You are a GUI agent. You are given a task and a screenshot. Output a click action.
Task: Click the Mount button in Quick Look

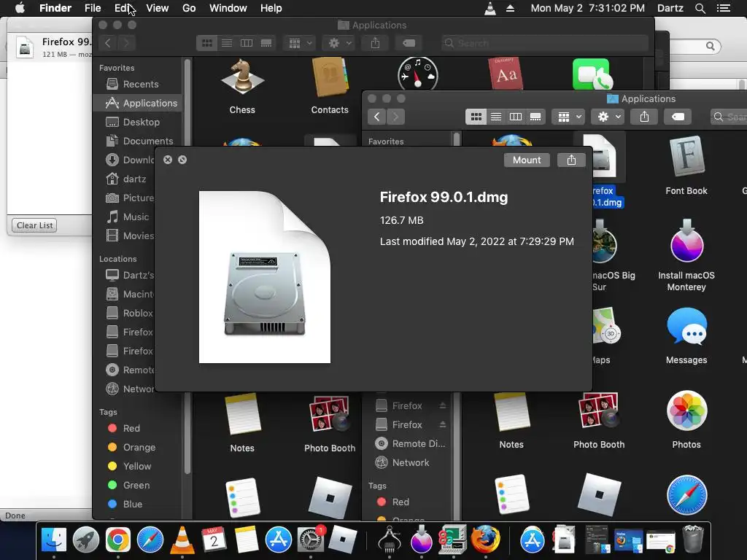[527, 160]
